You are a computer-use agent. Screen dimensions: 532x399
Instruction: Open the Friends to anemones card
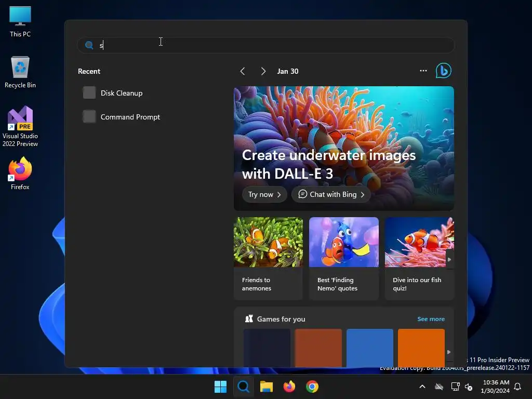coord(268,259)
